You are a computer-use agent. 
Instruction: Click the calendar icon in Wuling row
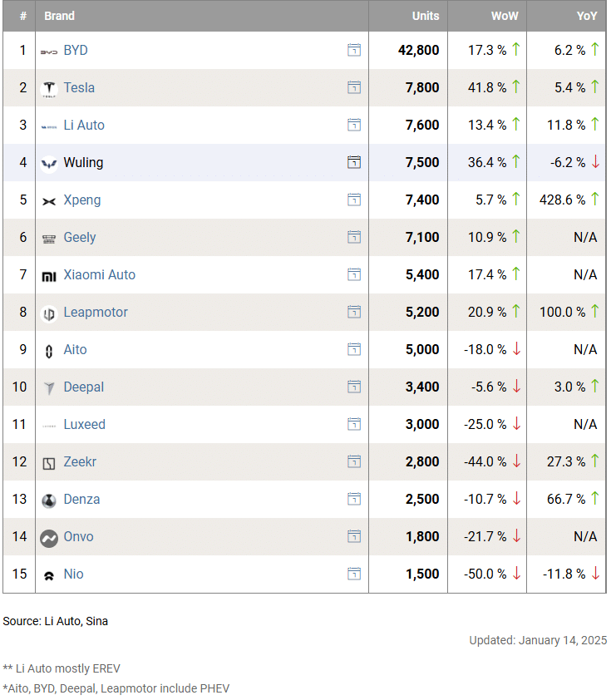[354, 163]
